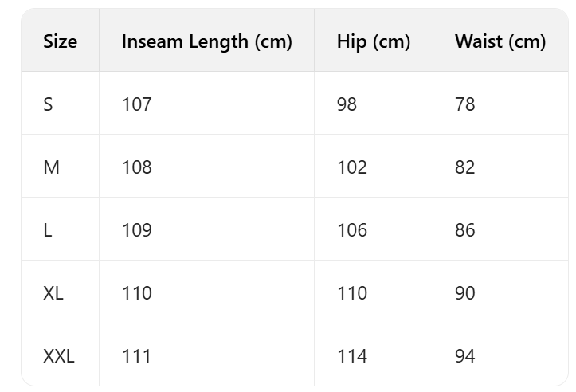Click the waist value 78
Screen dimensions: 576x392
click(x=464, y=104)
